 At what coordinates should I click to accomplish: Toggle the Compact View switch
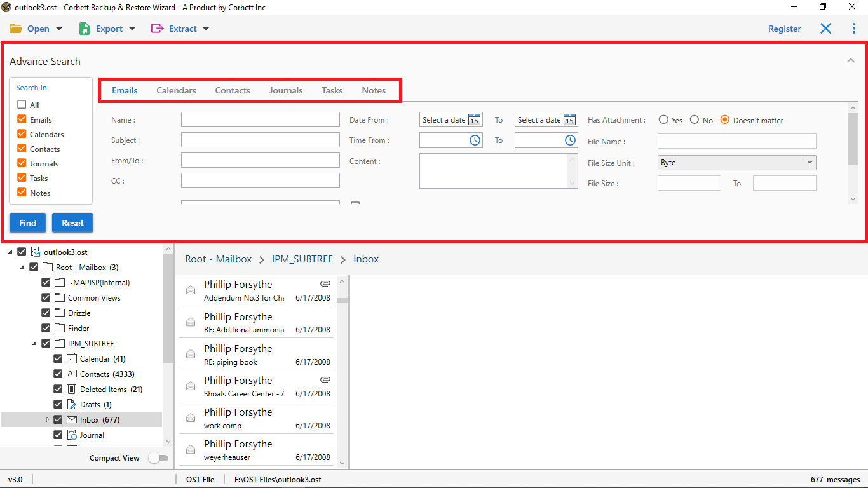click(158, 458)
